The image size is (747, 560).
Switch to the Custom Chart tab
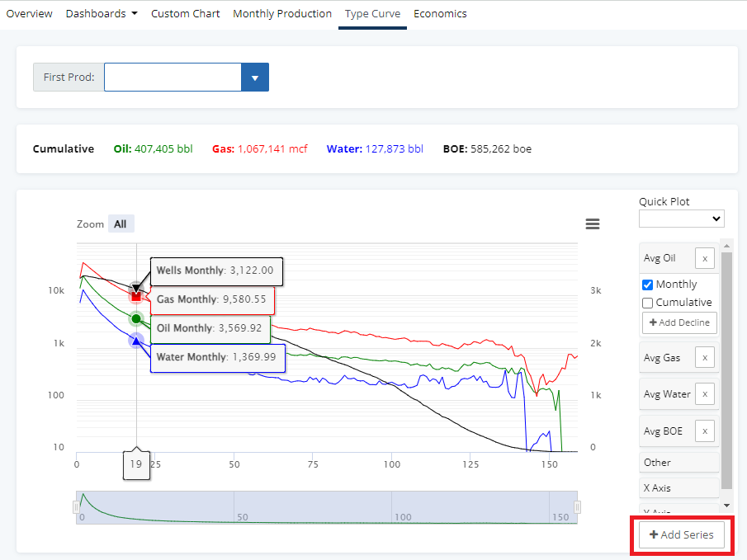(x=186, y=14)
